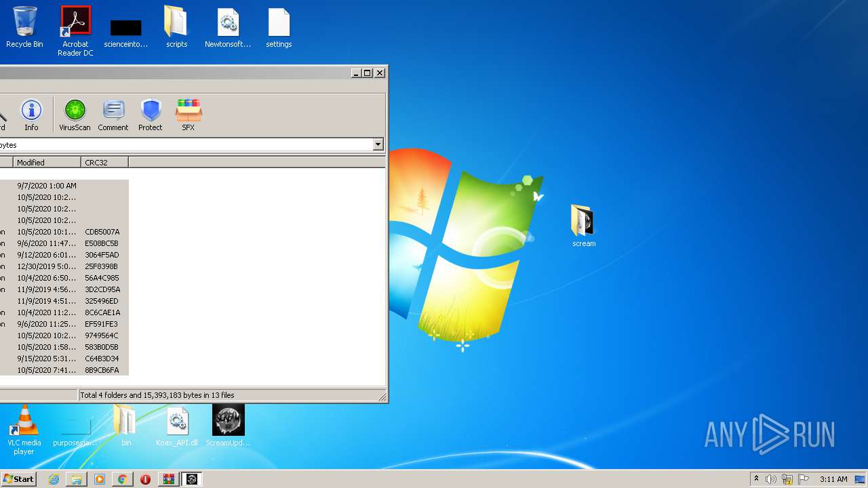
Task: Select the Newtonsoft file on desktop
Action: tap(228, 28)
